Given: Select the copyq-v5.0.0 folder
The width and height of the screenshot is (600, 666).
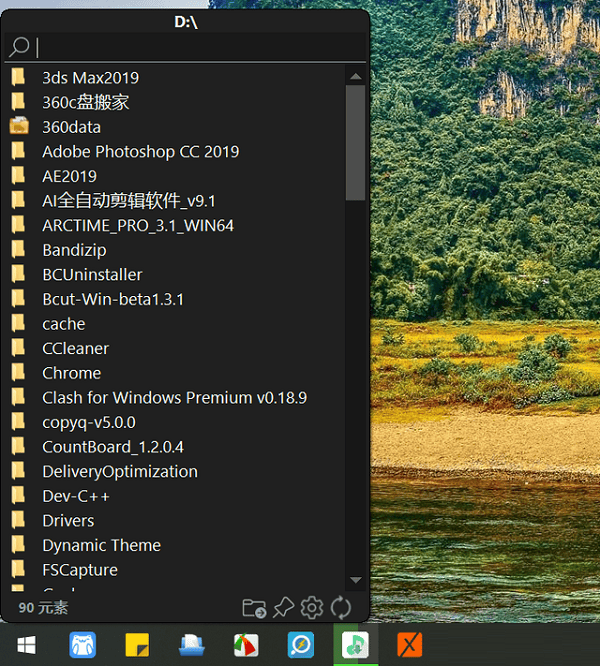Looking at the screenshot, I should tap(176, 423).
